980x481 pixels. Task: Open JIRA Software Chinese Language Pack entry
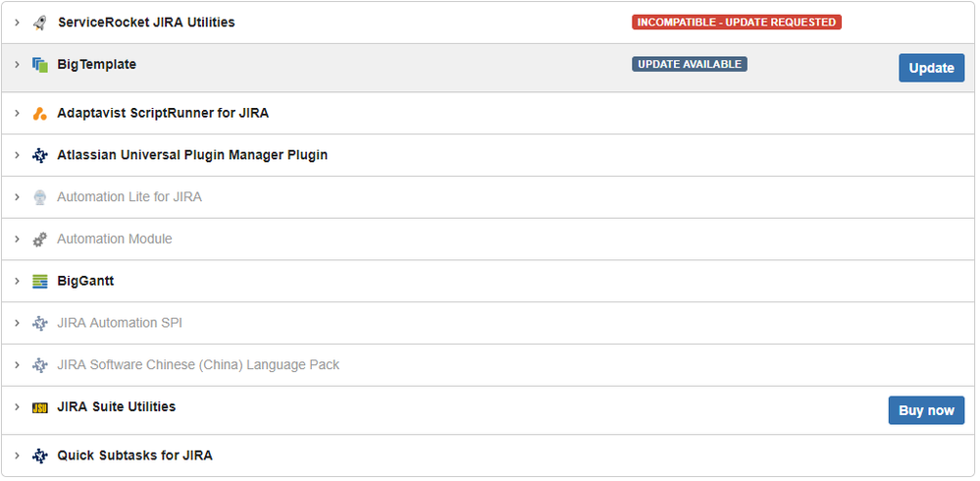198,364
